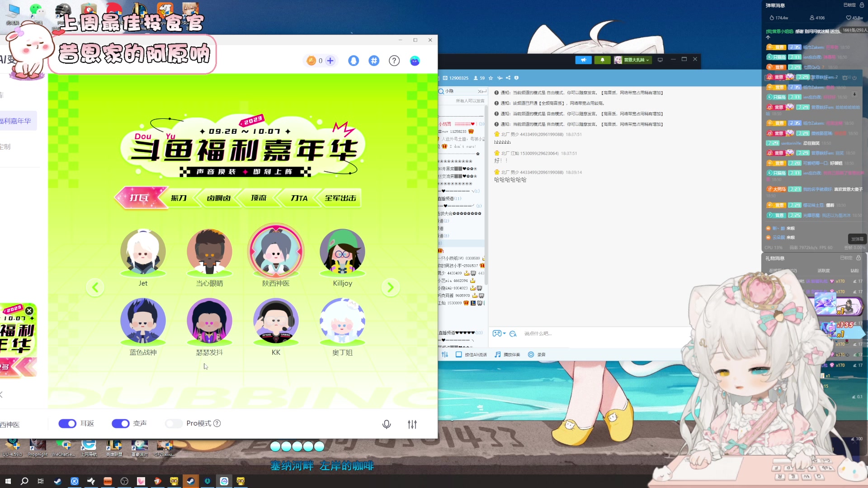Click the microphone icon at the bottom bar
Viewport: 868px width, 488px height.
click(387, 424)
